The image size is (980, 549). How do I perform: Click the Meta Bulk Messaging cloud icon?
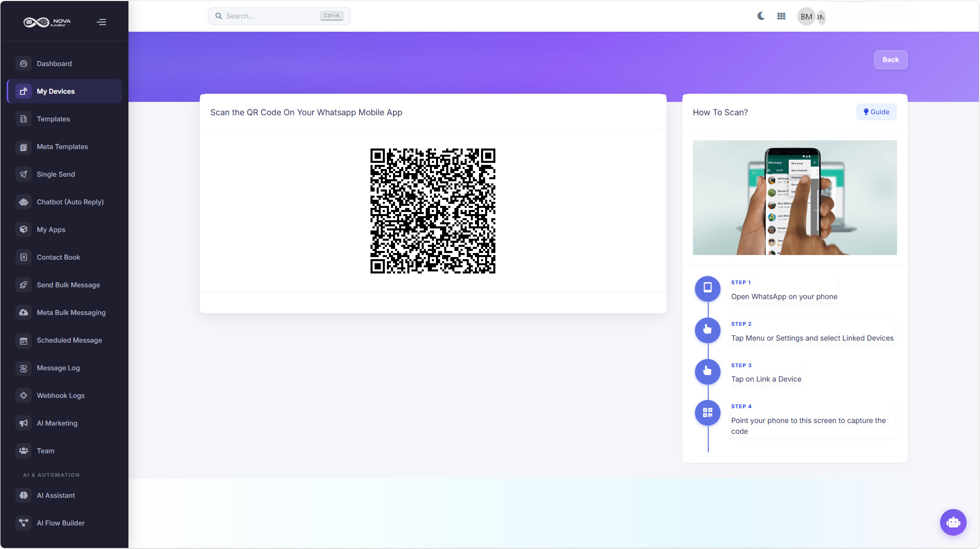click(24, 312)
